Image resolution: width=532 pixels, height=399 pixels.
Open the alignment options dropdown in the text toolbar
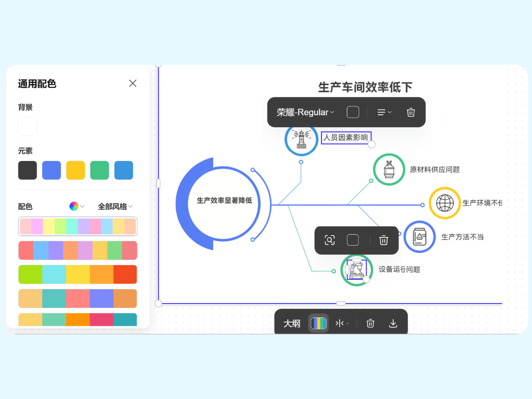pyautogui.click(x=384, y=112)
